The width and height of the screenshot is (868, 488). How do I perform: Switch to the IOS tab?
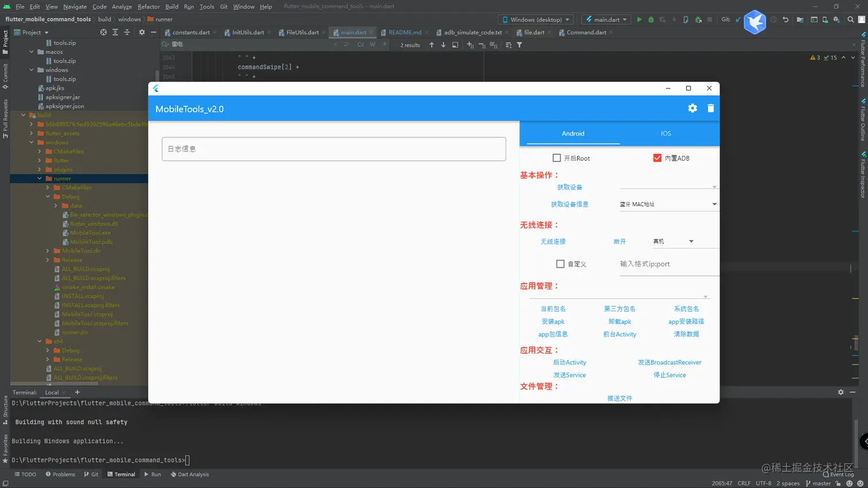click(x=666, y=133)
